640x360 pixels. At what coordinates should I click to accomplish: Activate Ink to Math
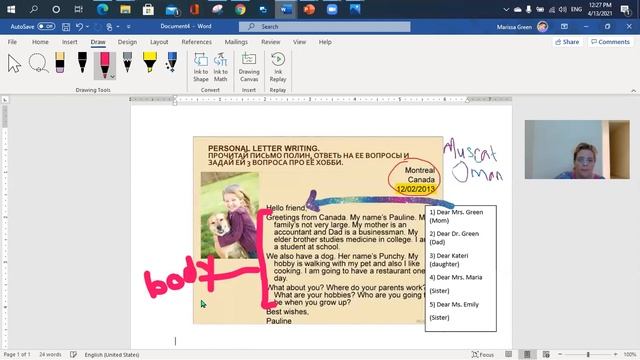pyautogui.click(x=220, y=67)
